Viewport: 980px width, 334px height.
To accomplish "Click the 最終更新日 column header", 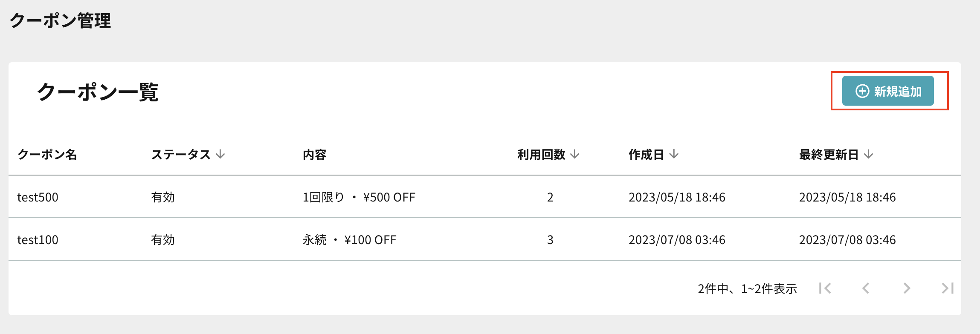I will coord(829,154).
